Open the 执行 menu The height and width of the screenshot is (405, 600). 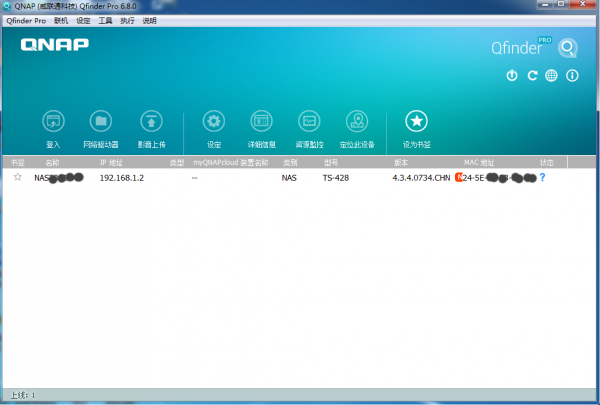pyautogui.click(x=127, y=20)
